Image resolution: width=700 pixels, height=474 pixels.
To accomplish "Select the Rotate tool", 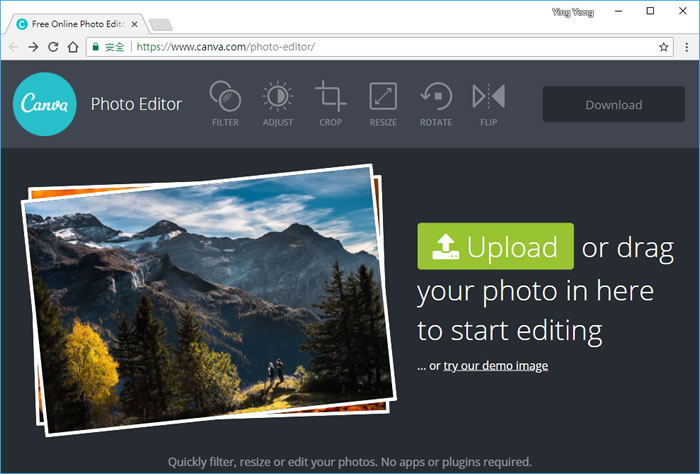I will click(436, 102).
